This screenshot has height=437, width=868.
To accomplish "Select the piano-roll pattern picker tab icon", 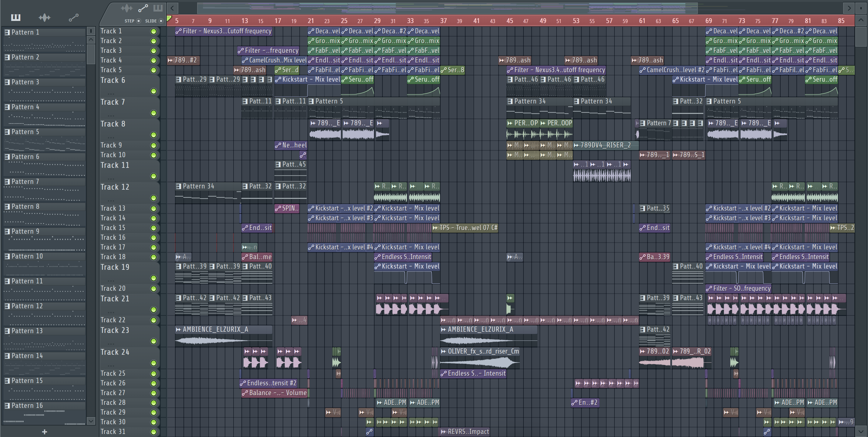I will 15,17.
